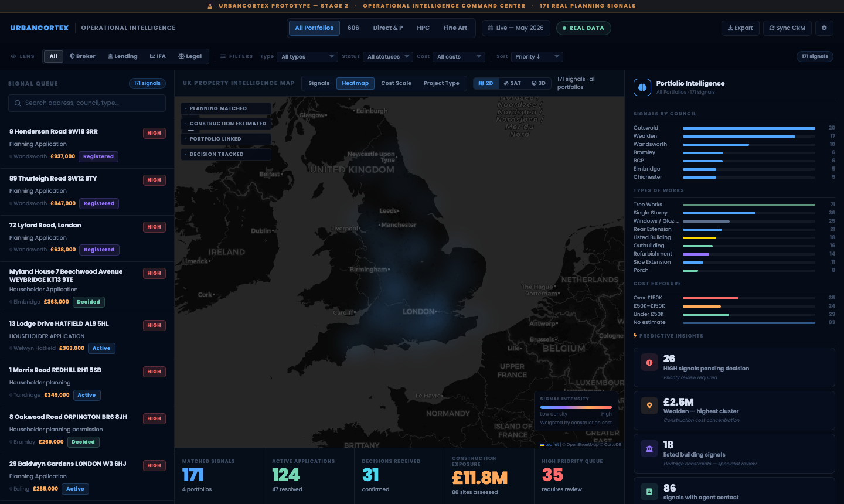This screenshot has height=504, width=844.
Task: Select the All lens filter
Action: (x=53, y=56)
